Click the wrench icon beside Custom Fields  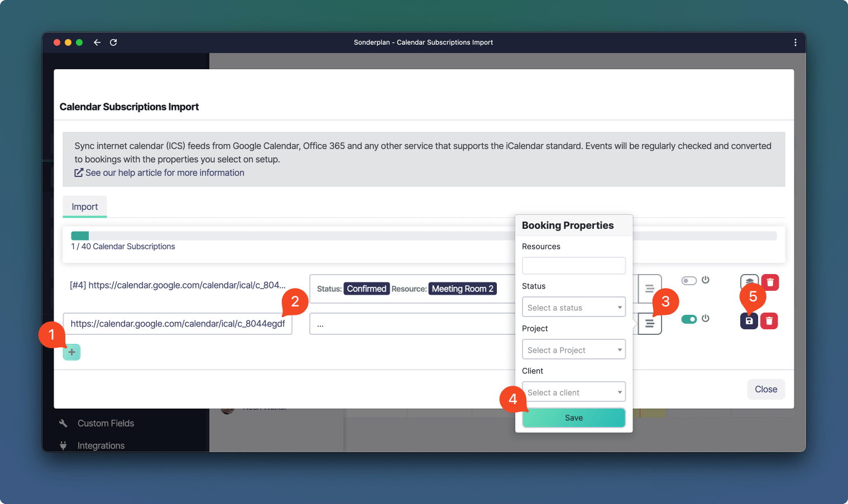tap(63, 423)
